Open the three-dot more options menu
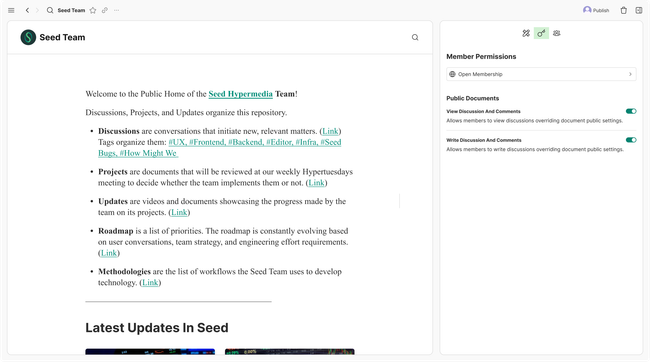The height and width of the screenshot is (362, 650). point(116,10)
